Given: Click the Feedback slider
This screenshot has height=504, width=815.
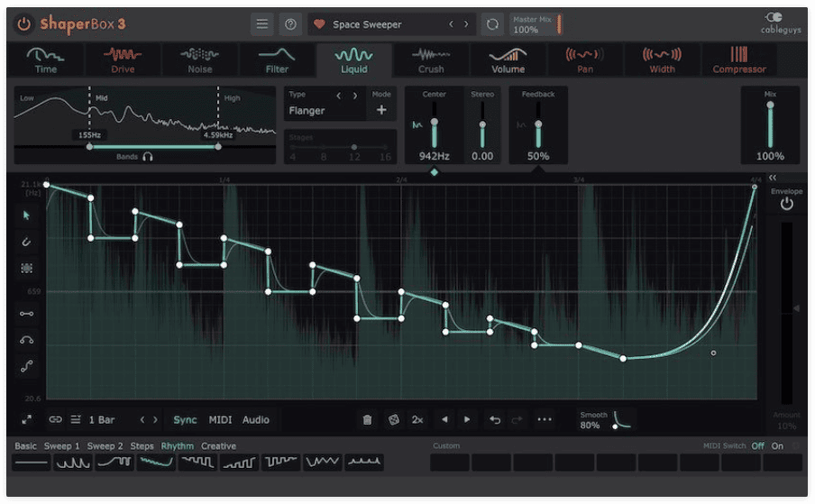Looking at the screenshot, I should [x=538, y=126].
